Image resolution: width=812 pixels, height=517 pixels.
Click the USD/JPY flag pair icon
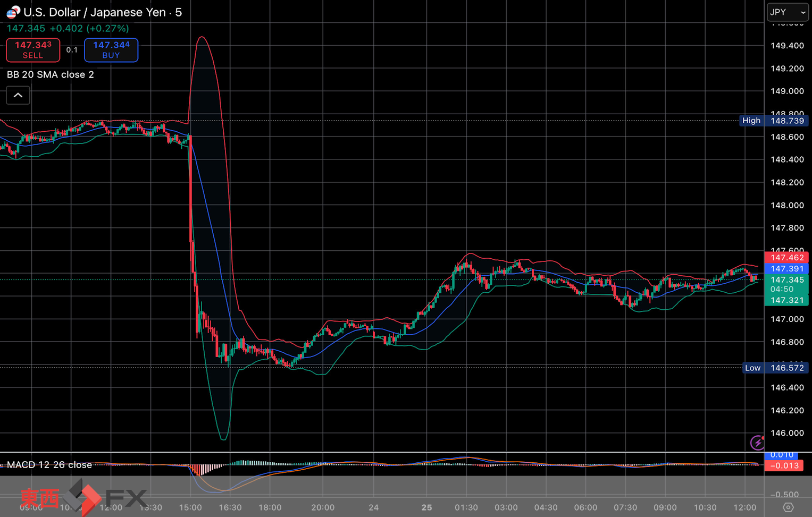tap(13, 12)
